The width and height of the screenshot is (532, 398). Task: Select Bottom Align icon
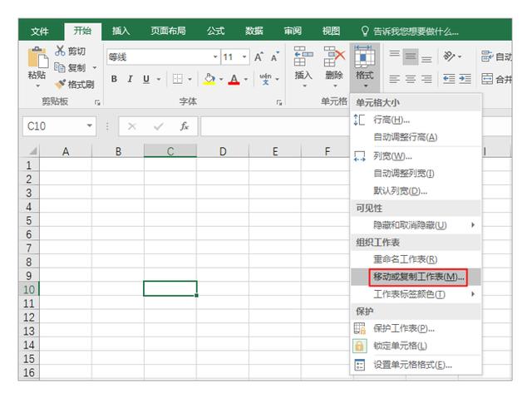[x=426, y=59]
